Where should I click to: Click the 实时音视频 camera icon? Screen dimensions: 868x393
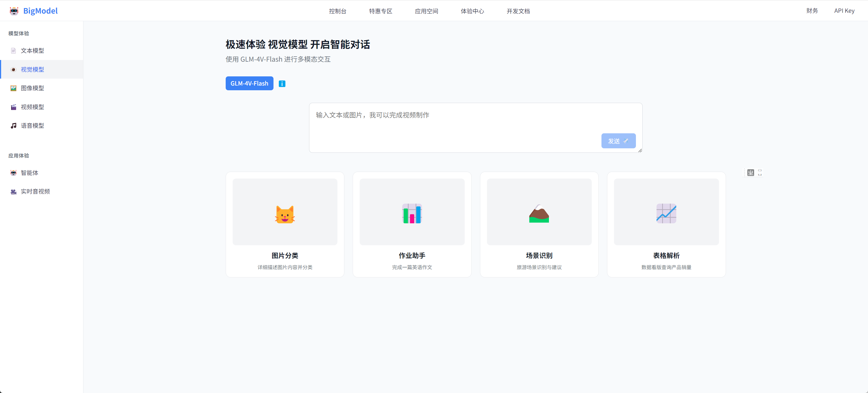click(13, 192)
